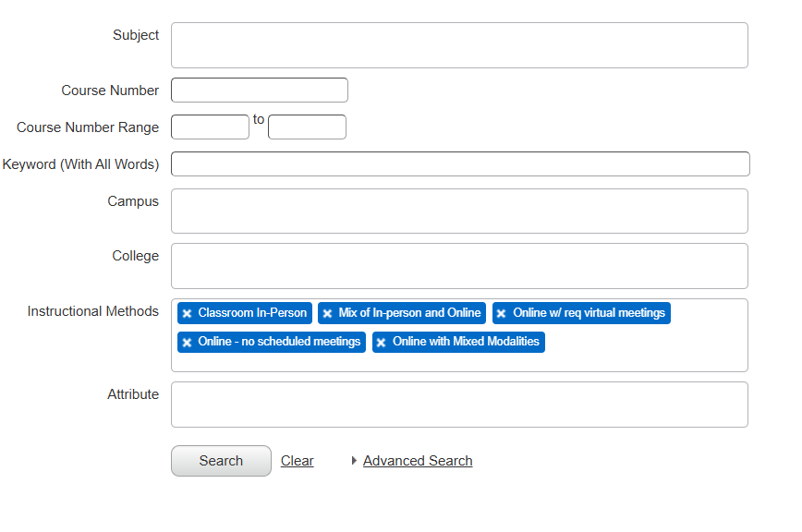Remove the "Online w/ req virtual meetings" filter

click(500, 313)
